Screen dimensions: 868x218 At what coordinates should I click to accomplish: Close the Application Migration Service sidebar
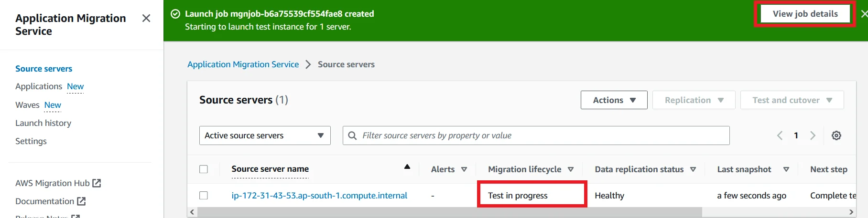tap(146, 18)
